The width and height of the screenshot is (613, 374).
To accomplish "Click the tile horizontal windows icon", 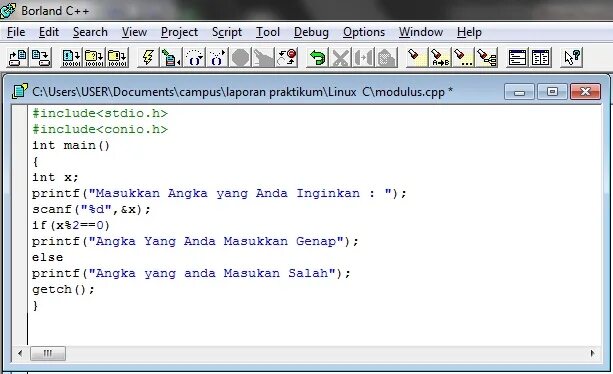I will pos(517,58).
